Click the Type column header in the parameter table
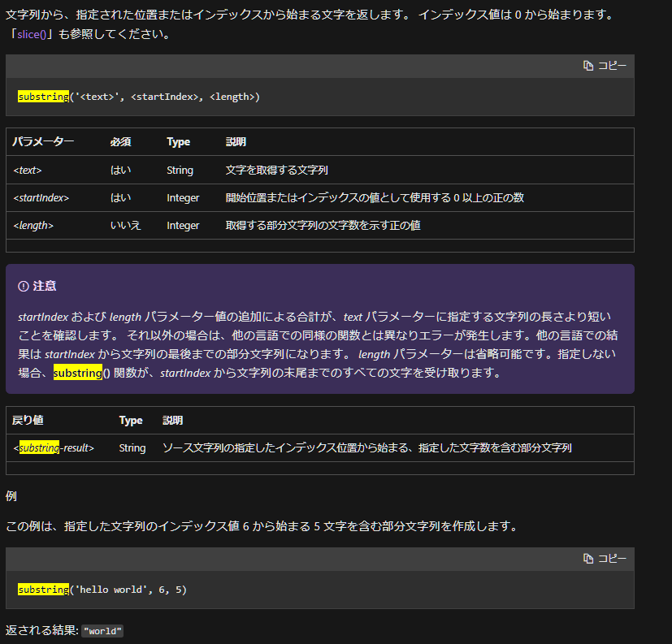 click(x=178, y=141)
